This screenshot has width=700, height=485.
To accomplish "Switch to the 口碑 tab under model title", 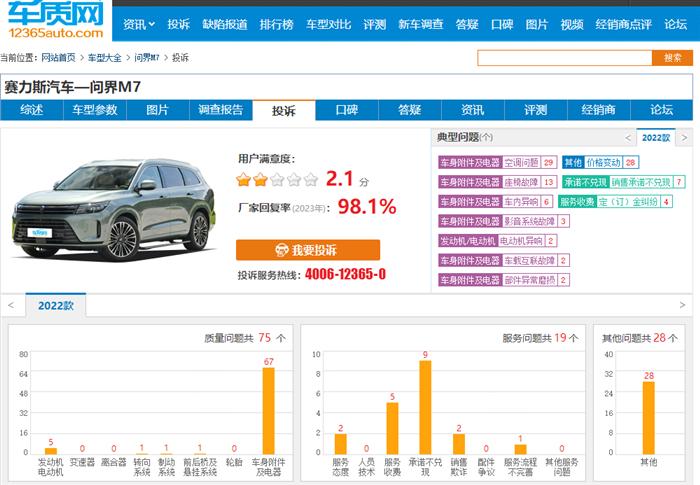I will [347, 110].
